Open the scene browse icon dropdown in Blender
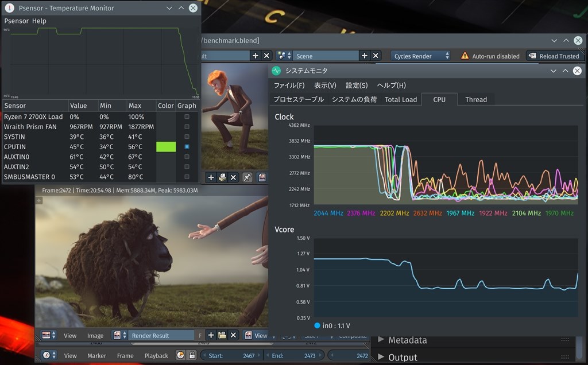Screen dimensions: 588x365 [x=284, y=56]
